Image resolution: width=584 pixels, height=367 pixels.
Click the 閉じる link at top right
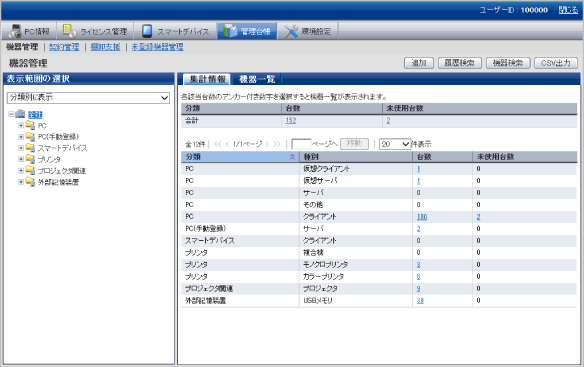pos(568,10)
